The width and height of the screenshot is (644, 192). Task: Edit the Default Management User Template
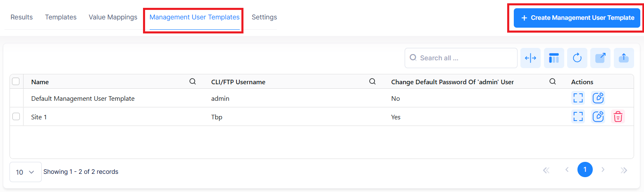(x=598, y=98)
